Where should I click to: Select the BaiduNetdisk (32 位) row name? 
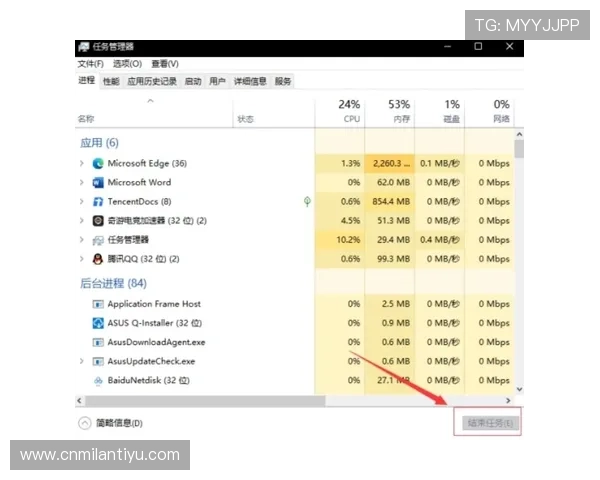click(x=148, y=380)
